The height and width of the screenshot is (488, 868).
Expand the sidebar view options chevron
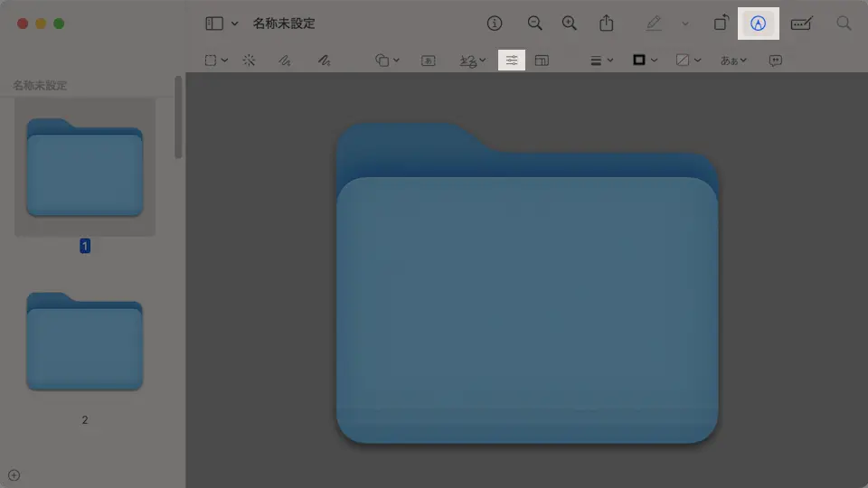click(x=235, y=23)
